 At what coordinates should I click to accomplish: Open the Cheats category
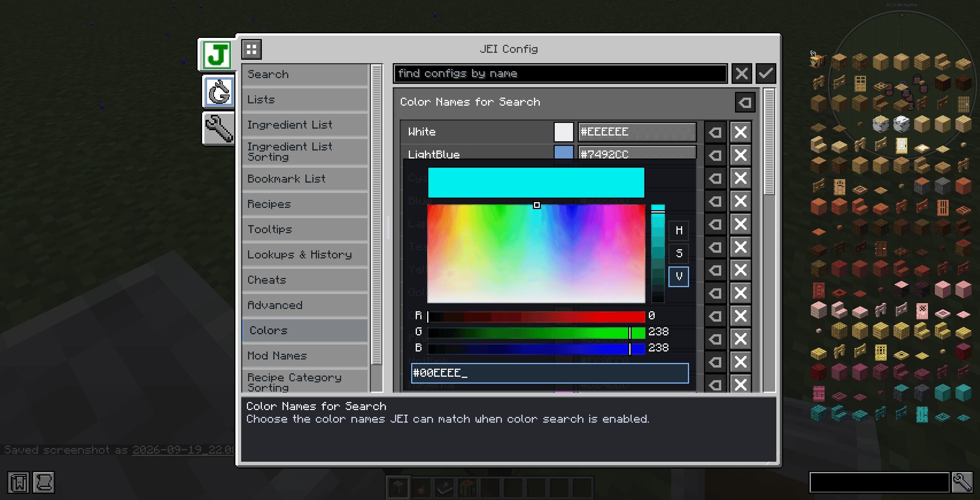coord(305,280)
